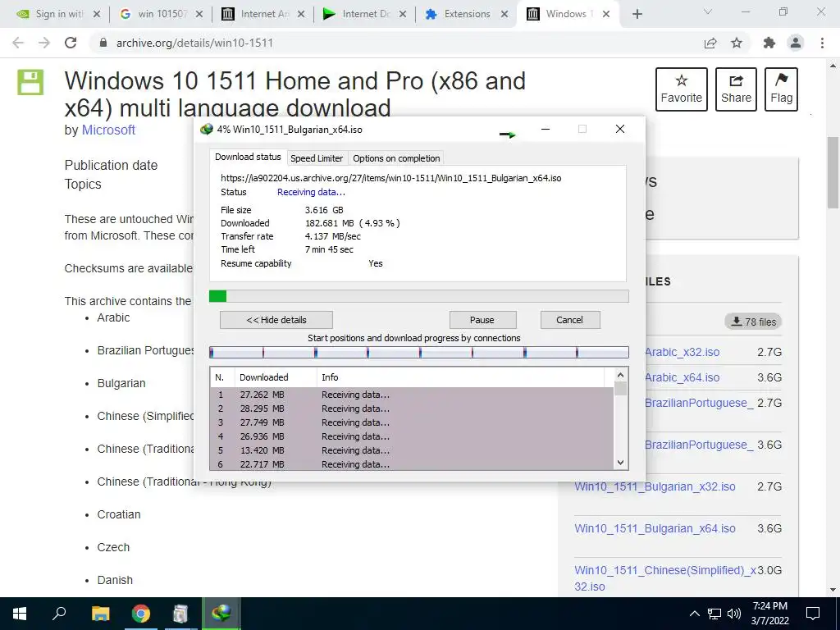Open the Options on completion tab
840x630 pixels.
tap(396, 158)
